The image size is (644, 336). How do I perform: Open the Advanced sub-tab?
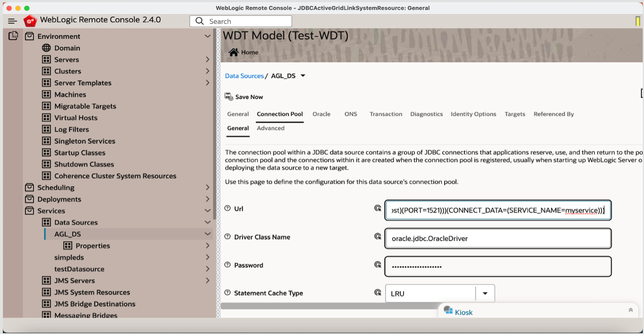coord(271,128)
